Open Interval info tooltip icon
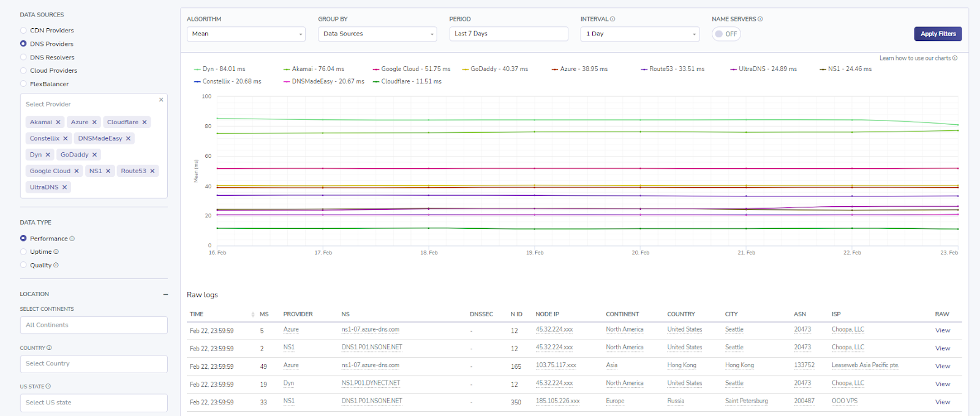The image size is (980, 416). tap(612, 19)
